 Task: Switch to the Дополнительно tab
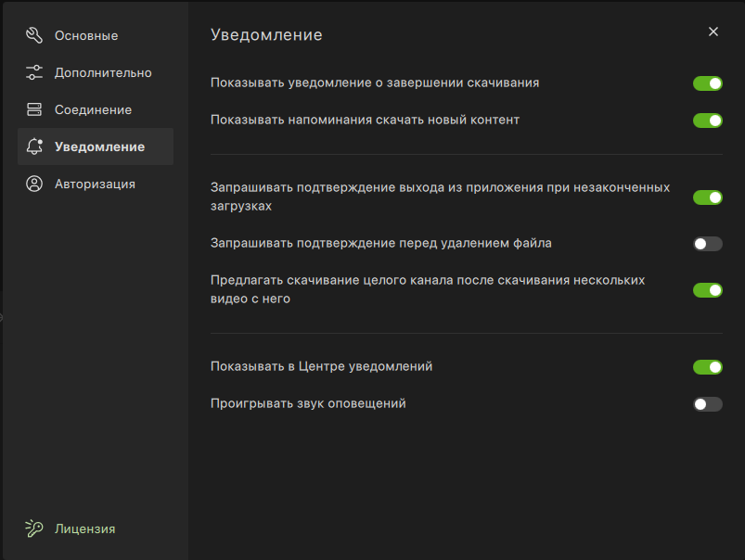click(103, 73)
